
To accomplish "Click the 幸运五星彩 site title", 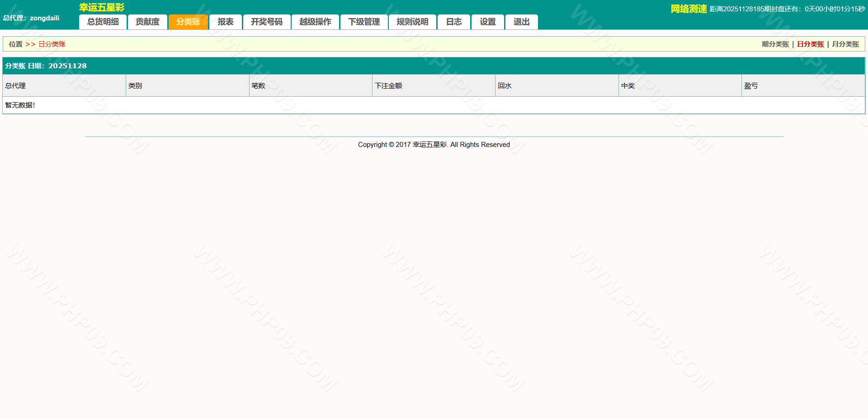I will click(x=102, y=7).
